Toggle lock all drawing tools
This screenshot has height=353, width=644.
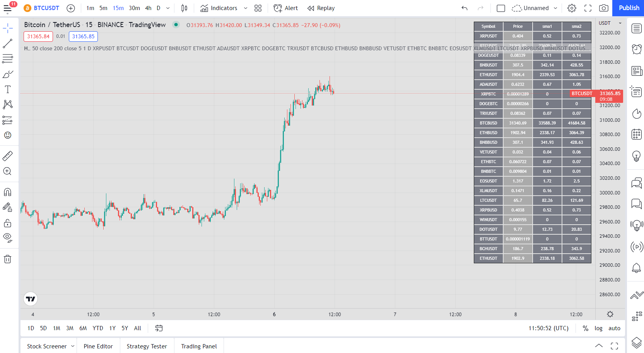click(8, 223)
